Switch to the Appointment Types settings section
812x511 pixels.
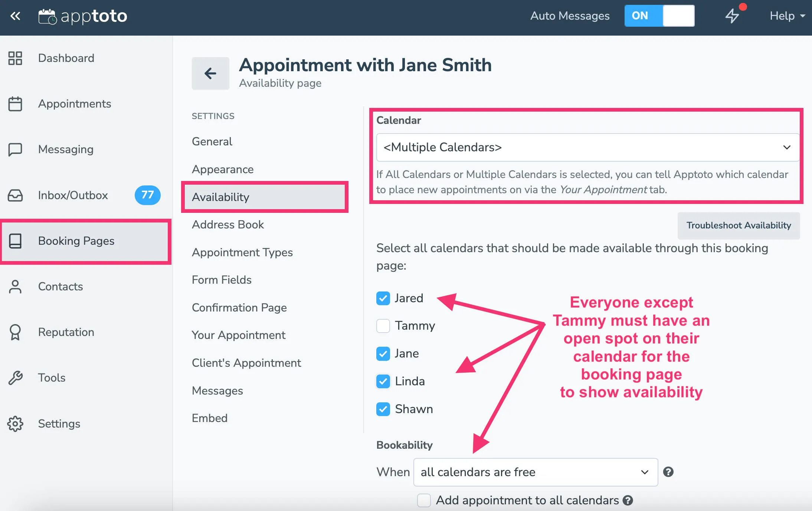pyautogui.click(x=242, y=252)
